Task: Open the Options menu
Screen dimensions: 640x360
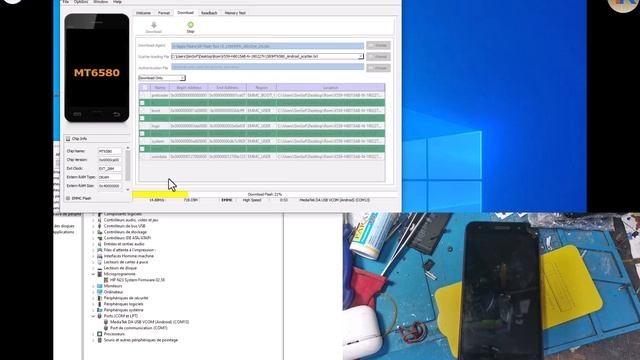Action: [x=81, y=2]
